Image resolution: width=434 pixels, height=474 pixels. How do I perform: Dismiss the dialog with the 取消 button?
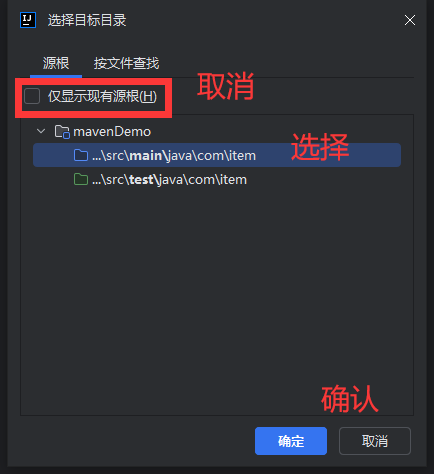[375, 441]
